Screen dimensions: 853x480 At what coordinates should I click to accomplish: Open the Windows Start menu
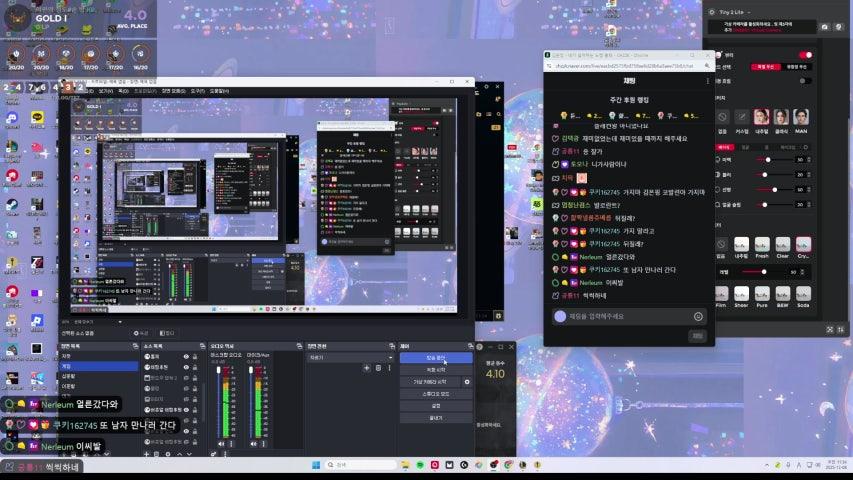[x=316, y=465]
